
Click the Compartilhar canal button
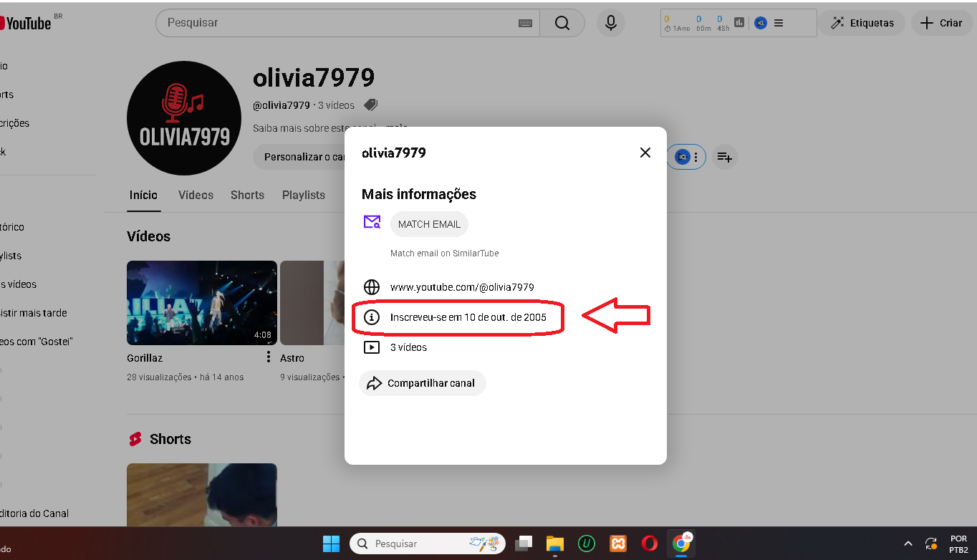(x=423, y=383)
